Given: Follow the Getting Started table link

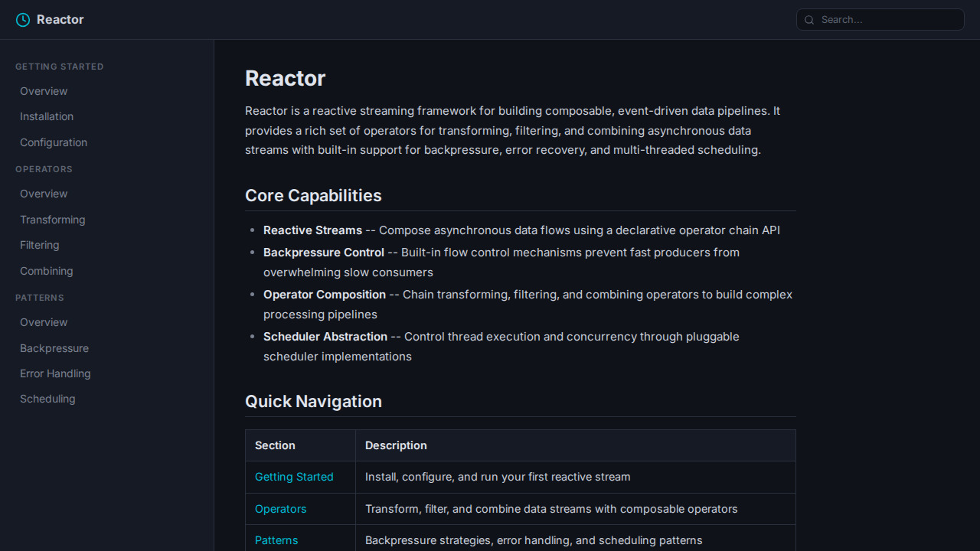Looking at the screenshot, I should pyautogui.click(x=294, y=477).
